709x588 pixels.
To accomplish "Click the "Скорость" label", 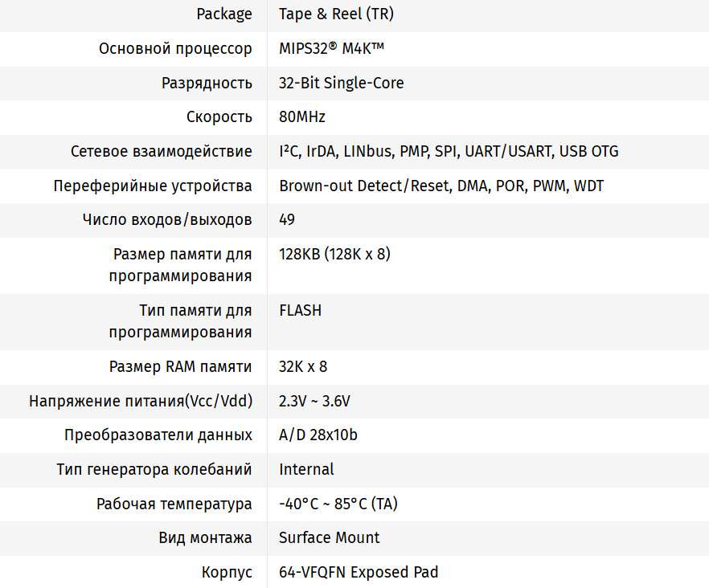I will click(219, 117).
